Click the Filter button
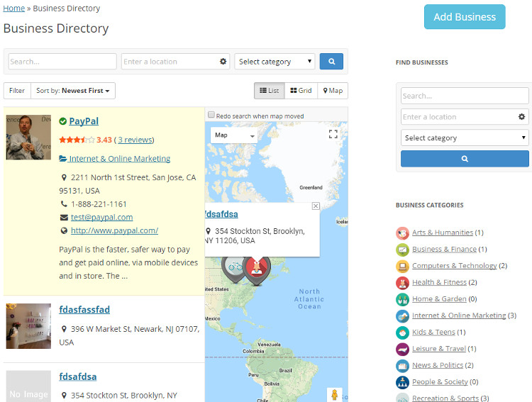Viewport: 532px width, 402px height. tap(17, 91)
